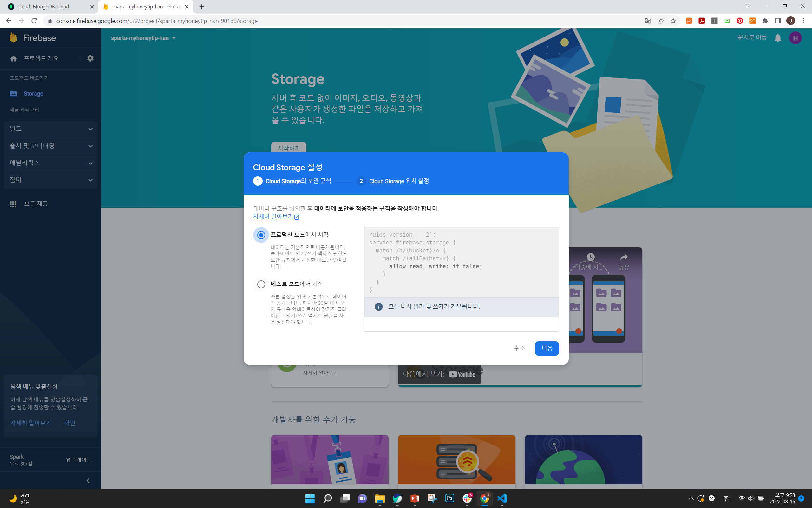Open project overview home icon
Viewport: 812px width, 508px height.
[13, 58]
